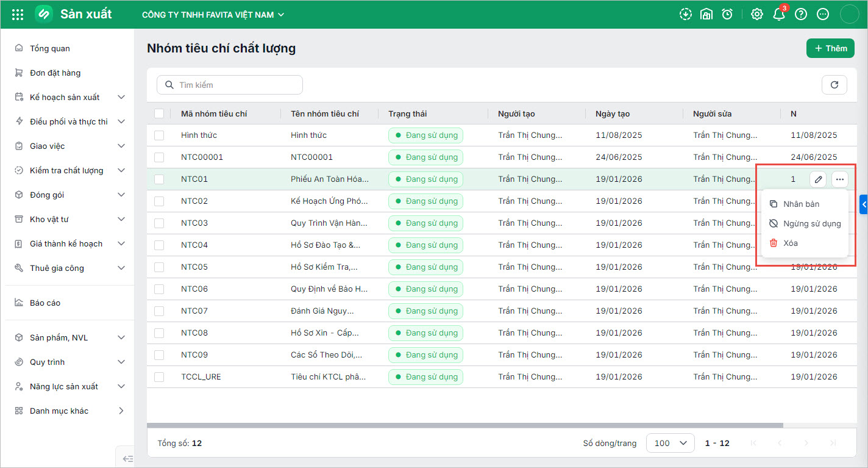Check the NTC05 row checkbox
This screenshot has width=868, height=468.
[x=159, y=267]
